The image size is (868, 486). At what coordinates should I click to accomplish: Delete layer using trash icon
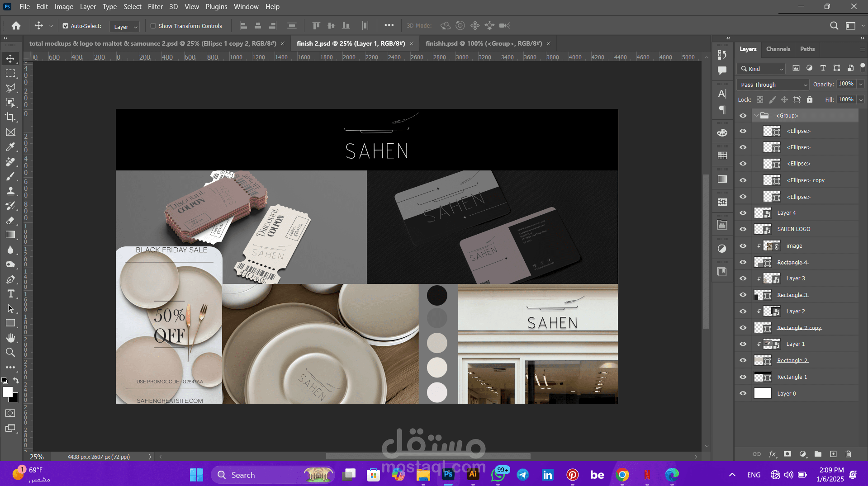tap(848, 454)
